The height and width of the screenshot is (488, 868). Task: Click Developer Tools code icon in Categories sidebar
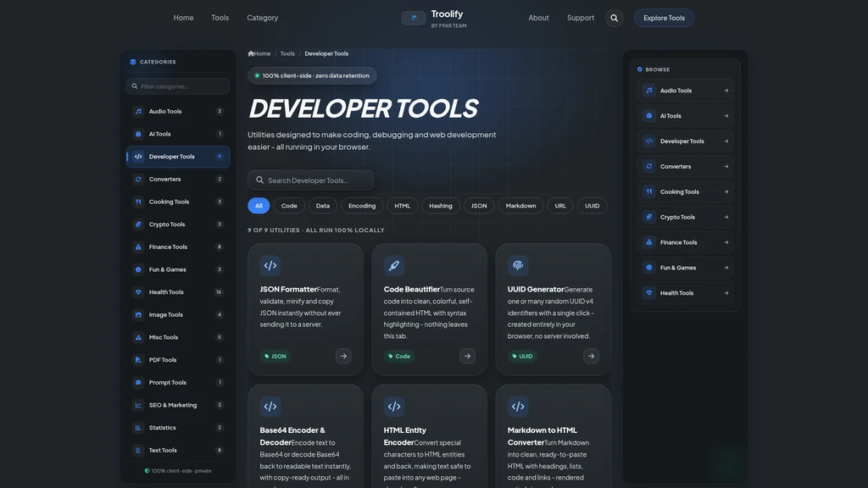point(138,157)
